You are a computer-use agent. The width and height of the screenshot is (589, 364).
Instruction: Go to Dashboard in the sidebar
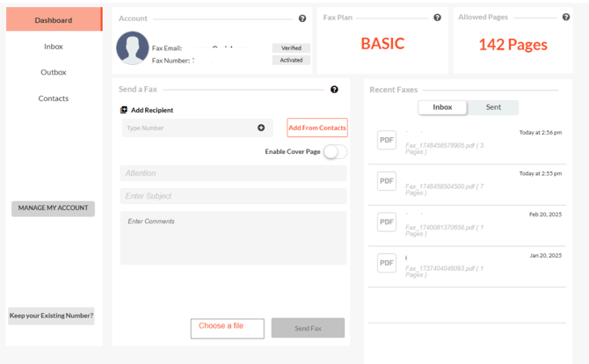[54, 20]
